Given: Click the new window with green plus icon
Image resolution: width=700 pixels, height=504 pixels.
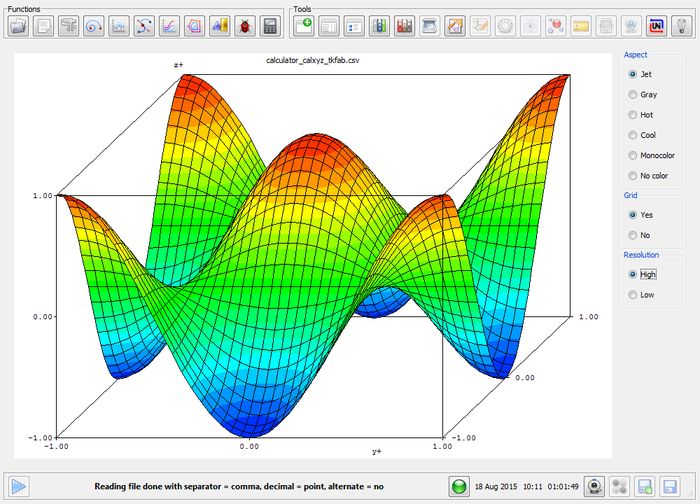Looking at the screenshot, I should (x=304, y=26).
